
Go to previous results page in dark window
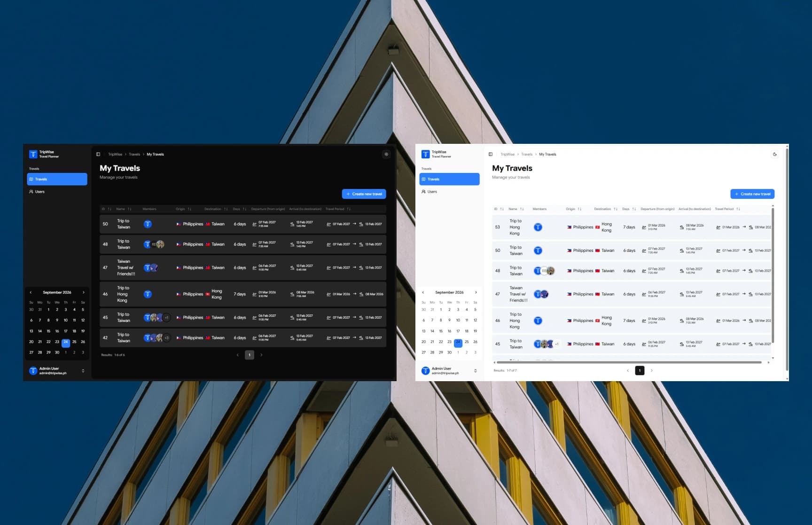coord(238,355)
